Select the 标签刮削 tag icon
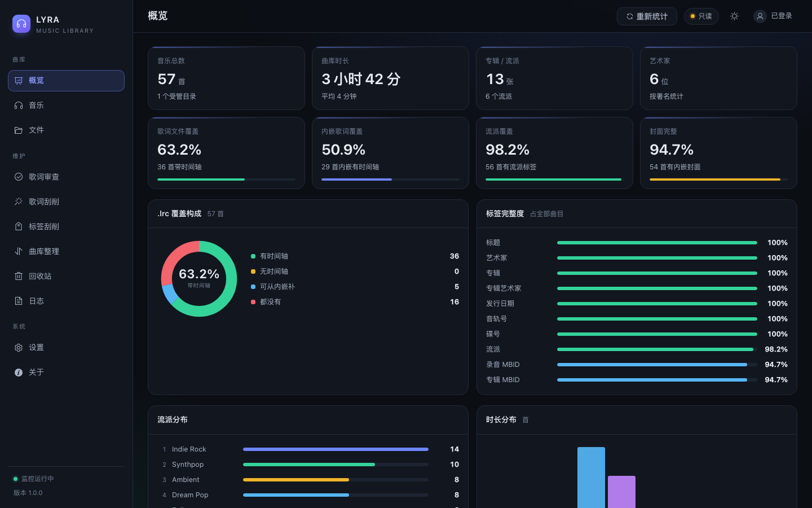Image resolution: width=812 pixels, height=508 pixels. pyautogui.click(x=19, y=226)
